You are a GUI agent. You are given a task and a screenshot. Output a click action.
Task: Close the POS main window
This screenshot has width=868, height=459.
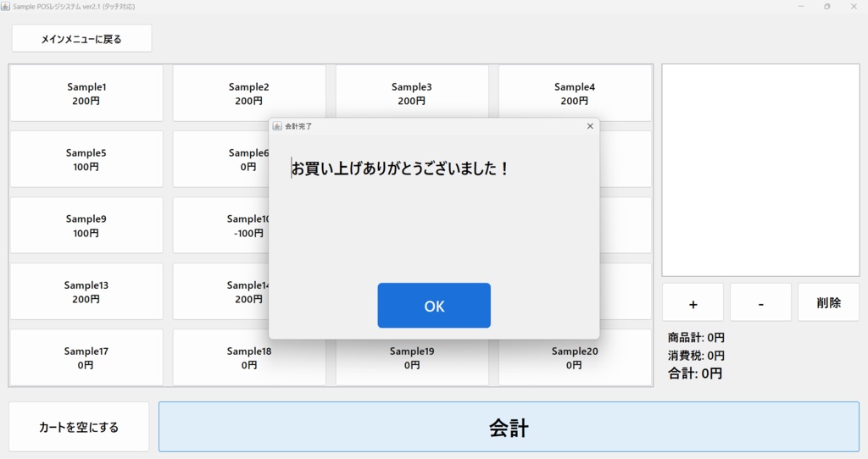tap(854, 7)
